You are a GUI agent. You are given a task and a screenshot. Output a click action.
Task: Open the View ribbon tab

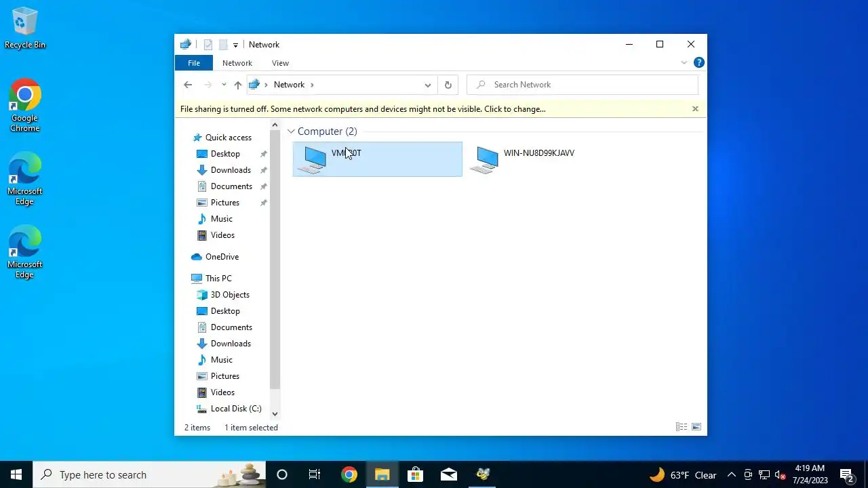point(280,63)
